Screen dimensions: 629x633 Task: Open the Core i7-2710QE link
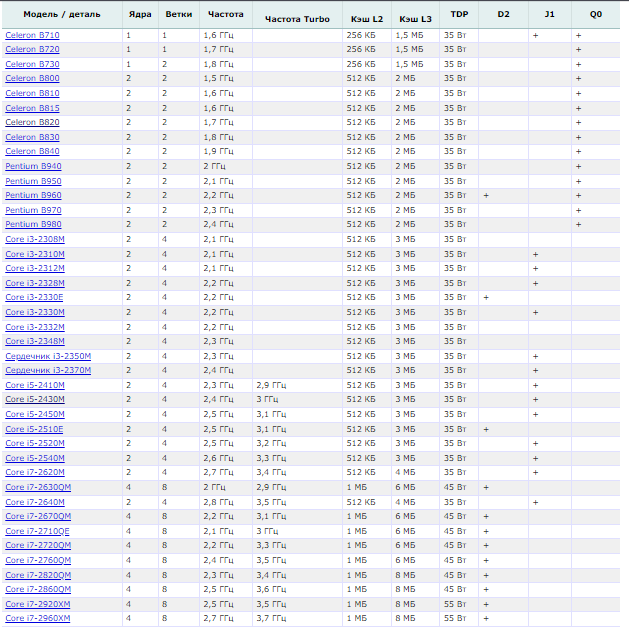[38, 532]
